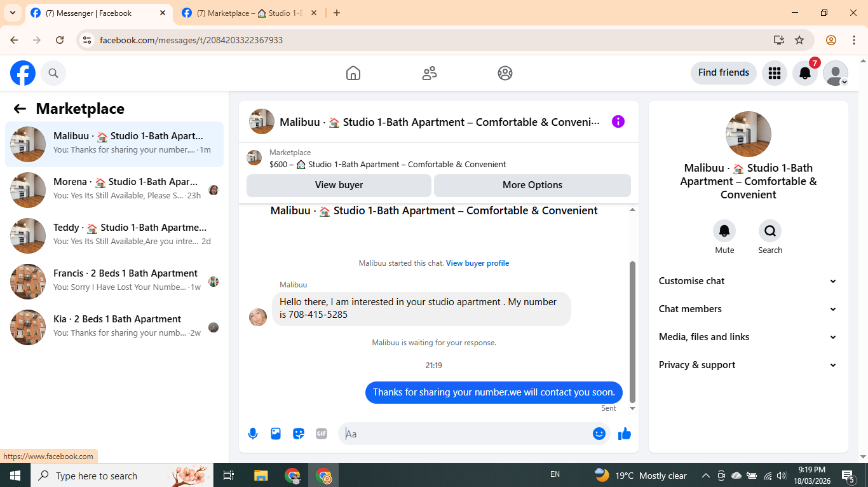Image resolution: width=868 pixels, height=487 pixels.
Task: Click the Search in conversation icon
Action: pos(770,231)
